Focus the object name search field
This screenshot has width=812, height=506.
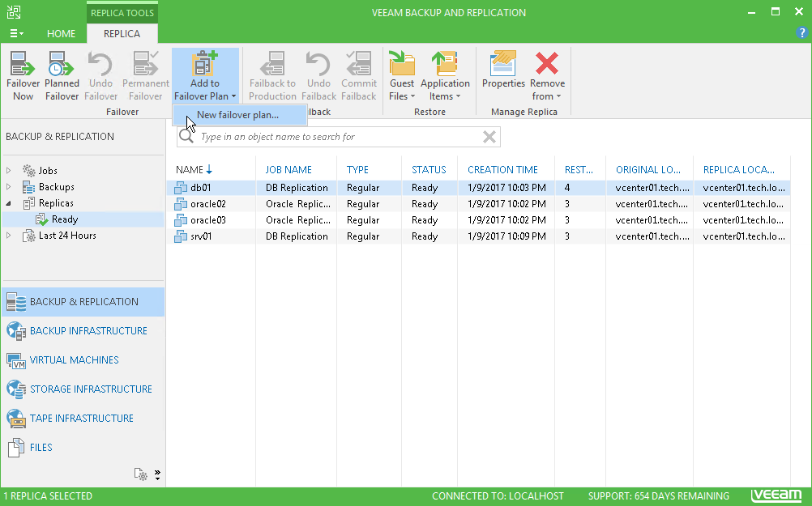click(x=340, y=137)
